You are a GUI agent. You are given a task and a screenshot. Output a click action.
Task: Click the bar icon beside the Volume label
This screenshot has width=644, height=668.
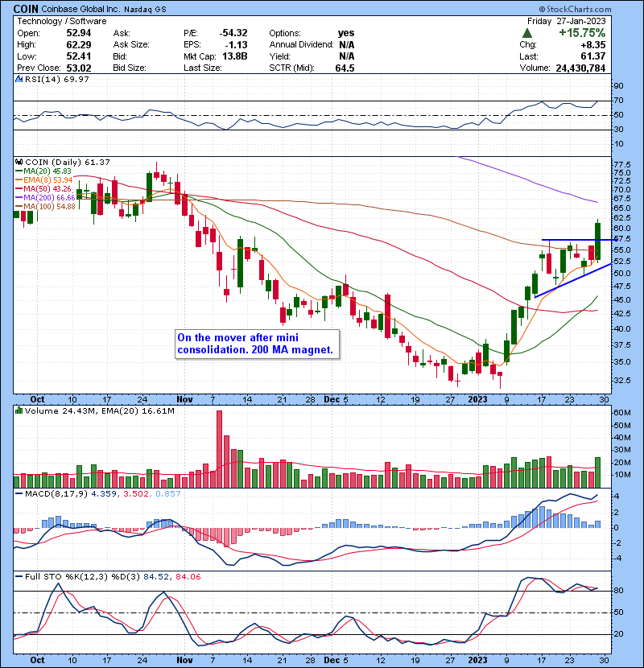click(19, 410)
